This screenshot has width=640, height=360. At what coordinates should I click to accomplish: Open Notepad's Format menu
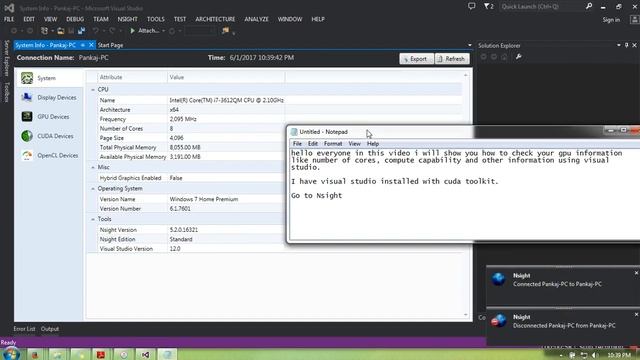[x=333, y=144]
